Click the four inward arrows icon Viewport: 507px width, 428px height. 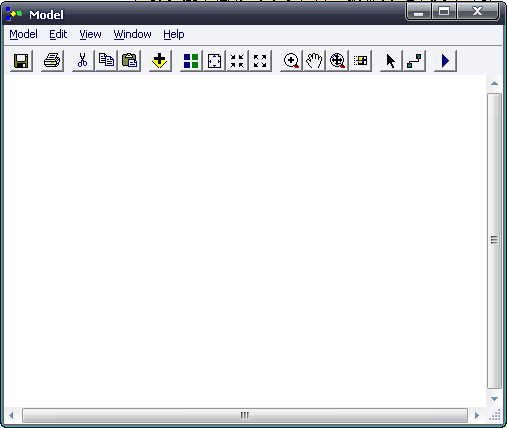(x=237, y=61)
